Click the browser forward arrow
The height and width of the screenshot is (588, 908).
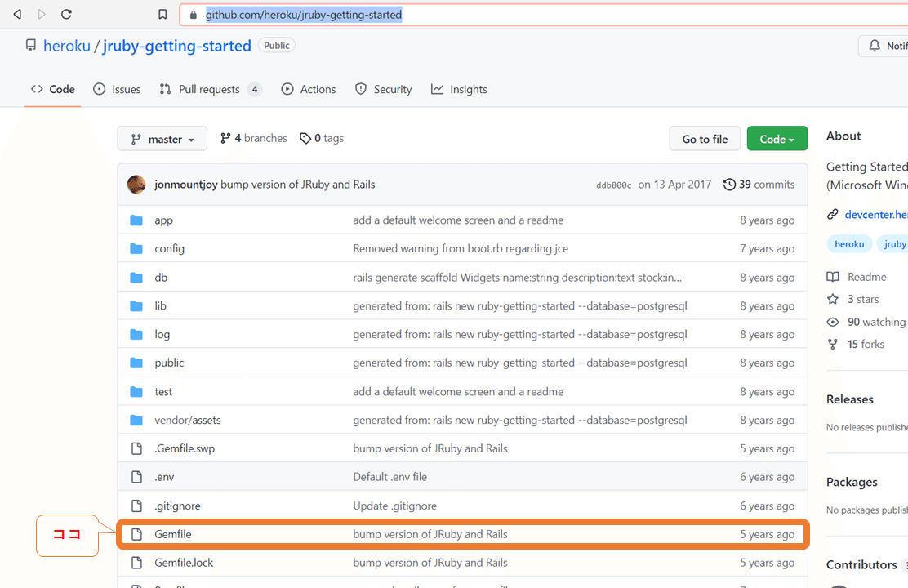pos(42,14)
